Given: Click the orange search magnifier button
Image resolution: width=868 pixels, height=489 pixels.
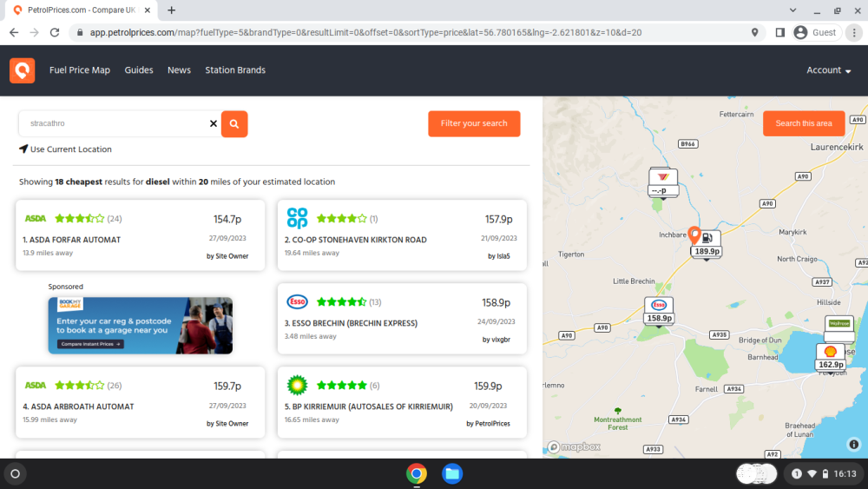Looking at the screenshot, I should click(234, 123).
